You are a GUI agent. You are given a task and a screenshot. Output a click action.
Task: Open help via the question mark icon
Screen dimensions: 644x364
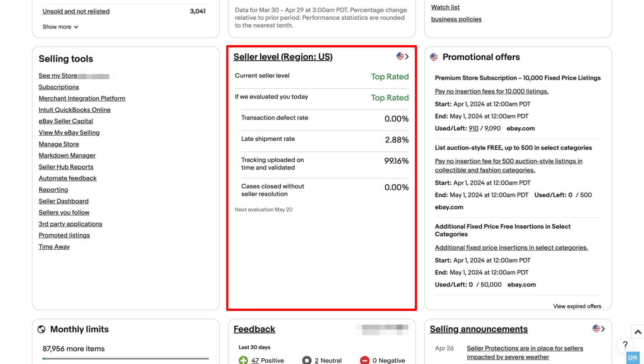point(625,345)
